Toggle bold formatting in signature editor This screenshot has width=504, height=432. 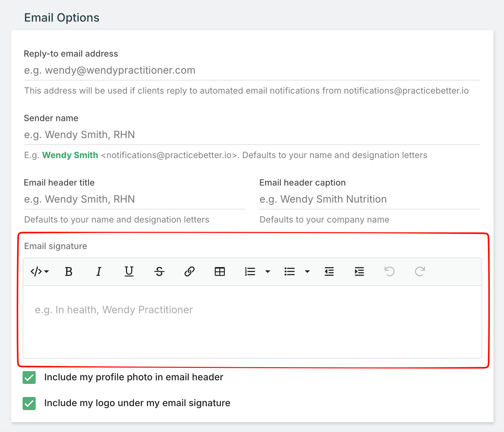point(68,272)
